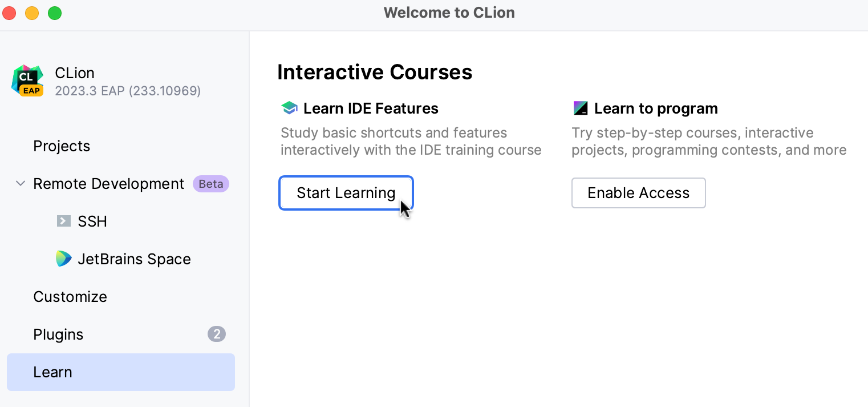This screenshot has width=868, height=407.
Task: Select the Learn sidebar entry
Action: [x=53, y=372]
